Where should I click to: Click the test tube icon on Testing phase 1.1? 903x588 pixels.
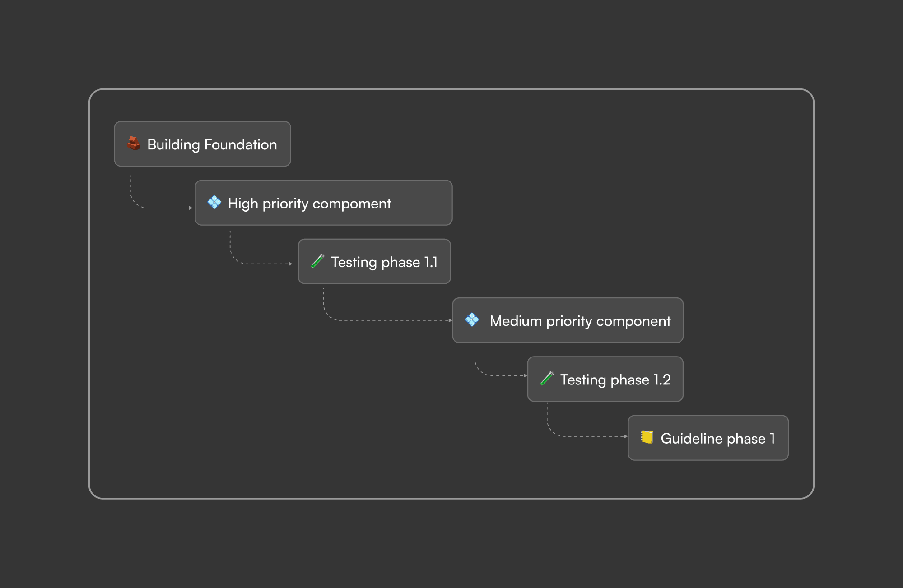pyautogui.click(x=318, y=261)
